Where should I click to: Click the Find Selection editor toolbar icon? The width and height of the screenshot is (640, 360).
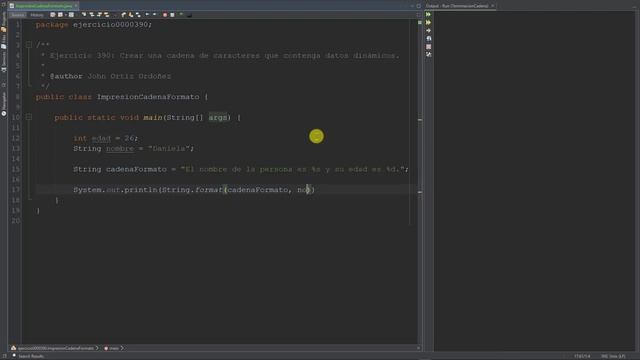pos(84,15)
